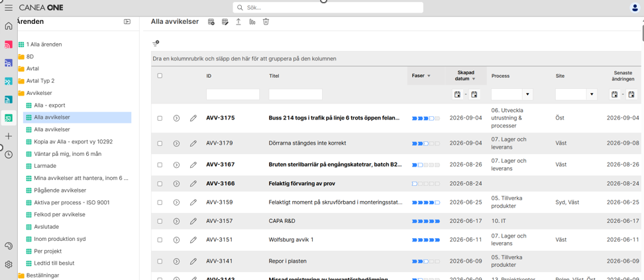Edit AVV-3179 with pencil icon

coord(193,143)
